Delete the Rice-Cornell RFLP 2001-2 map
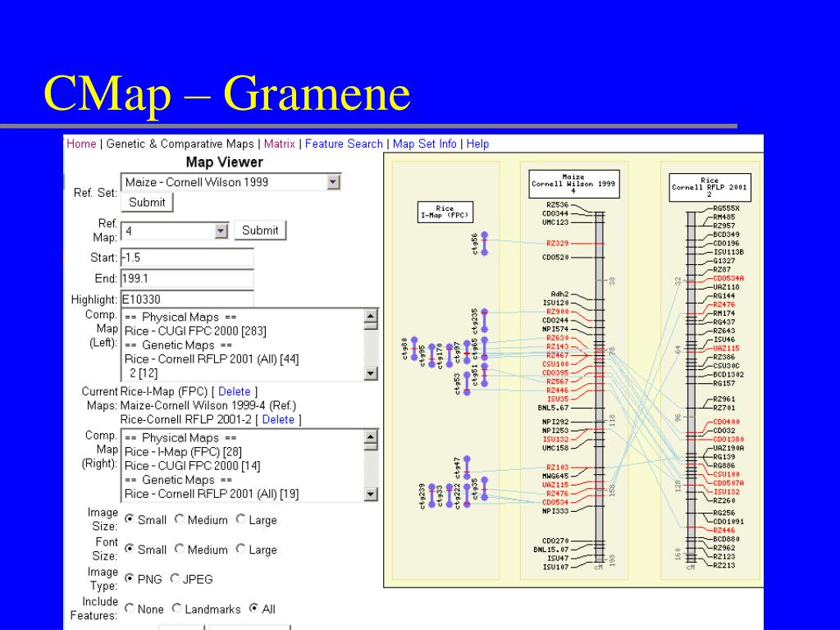This screenshot has height=630, width=840. tap(278, 419)
